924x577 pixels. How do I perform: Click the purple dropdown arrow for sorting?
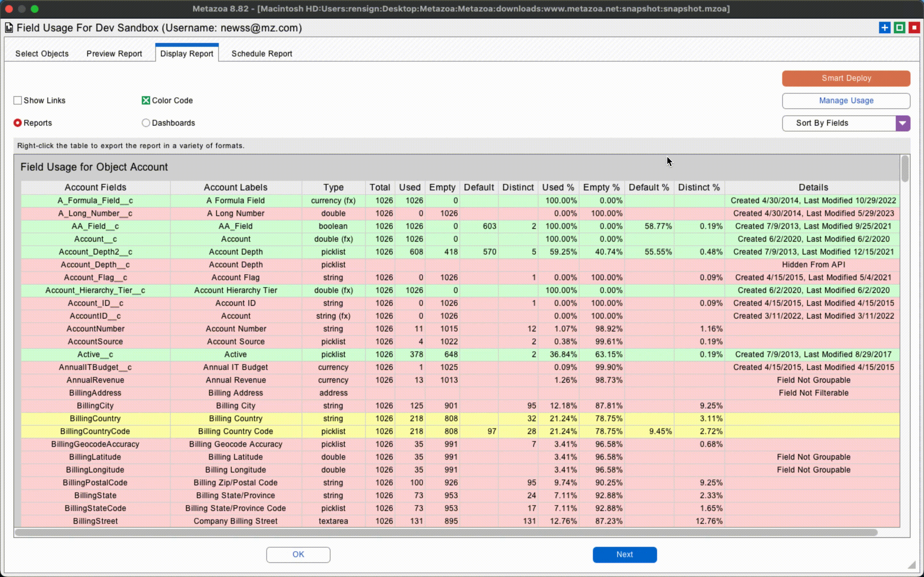tap(903, 123)
